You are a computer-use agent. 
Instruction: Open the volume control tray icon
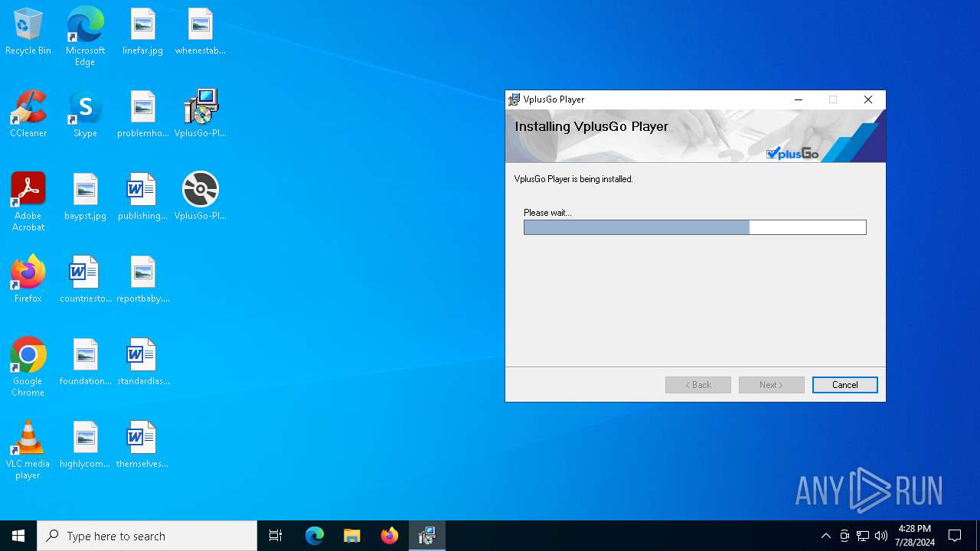point(881,536)
